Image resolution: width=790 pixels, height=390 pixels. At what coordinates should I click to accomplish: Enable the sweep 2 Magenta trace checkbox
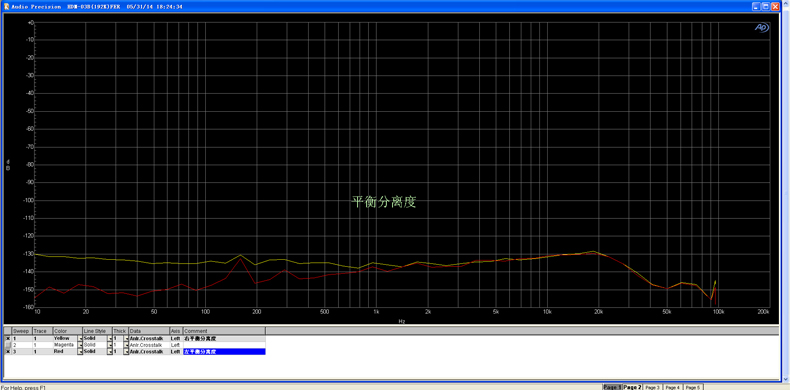point(8,345)
